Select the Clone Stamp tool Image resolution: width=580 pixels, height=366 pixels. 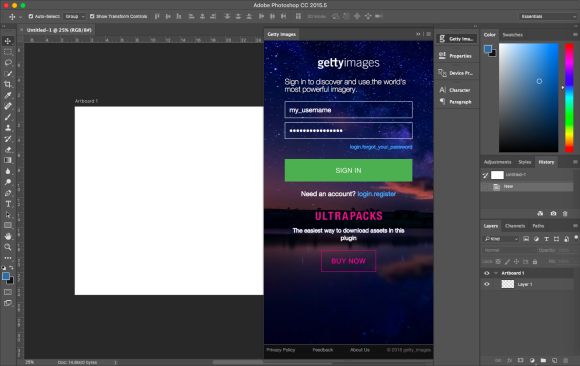(8, 128)
